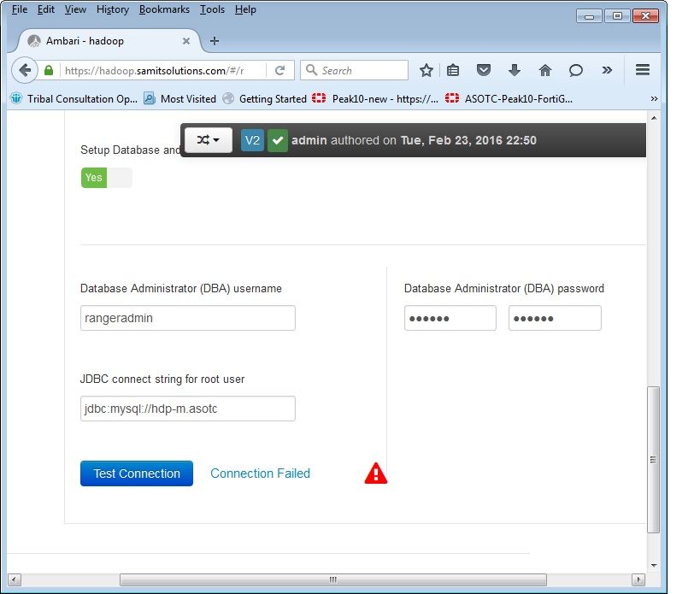
Task: Click DBA password confirmation field
Action: 555,318
